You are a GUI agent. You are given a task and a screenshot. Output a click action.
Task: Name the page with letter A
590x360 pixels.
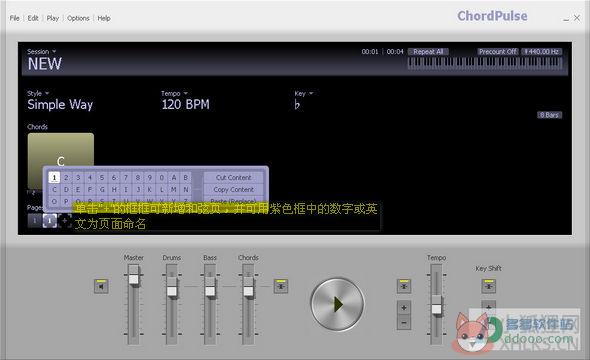click(x=173, y=177)
